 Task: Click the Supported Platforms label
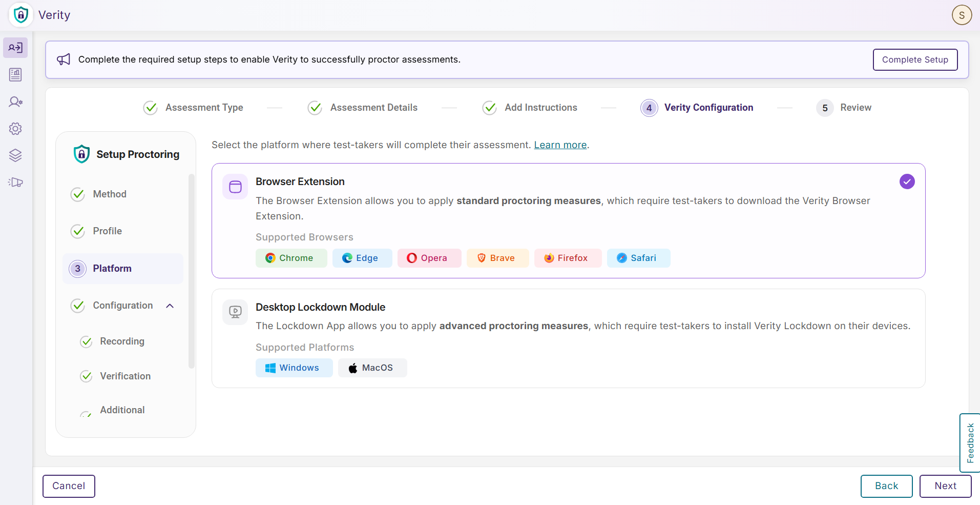(x=305, y=348)
